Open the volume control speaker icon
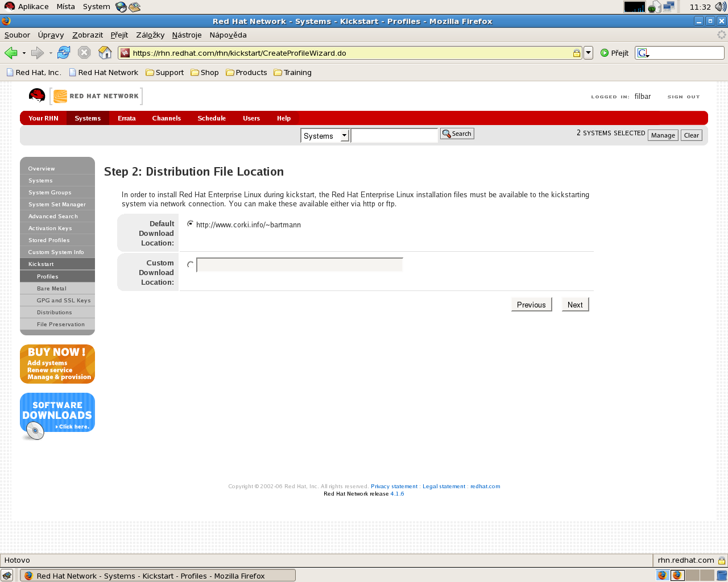 (x=721, y=7)
